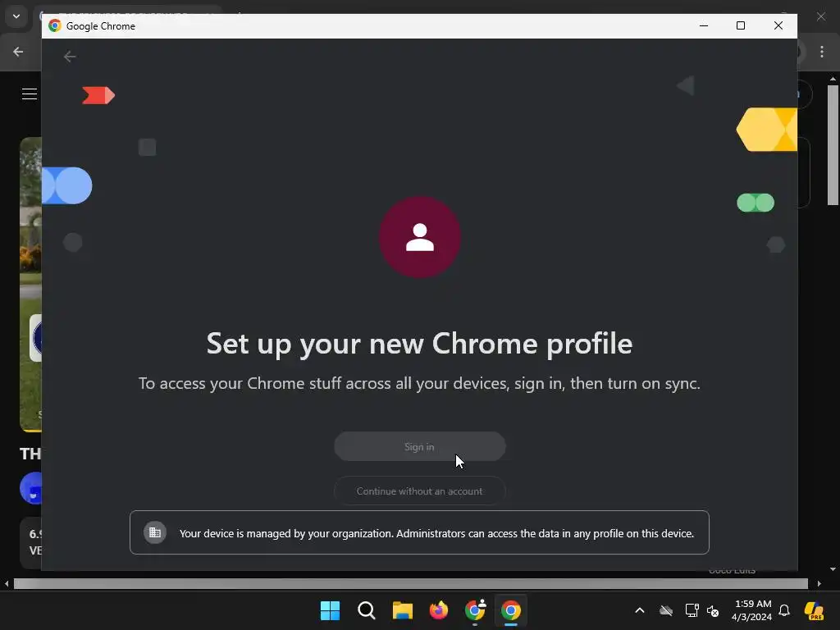The height and width of the screenshot is (630, 840).
Task: Click back arrow in background browser window
Action: coord(18,52)
